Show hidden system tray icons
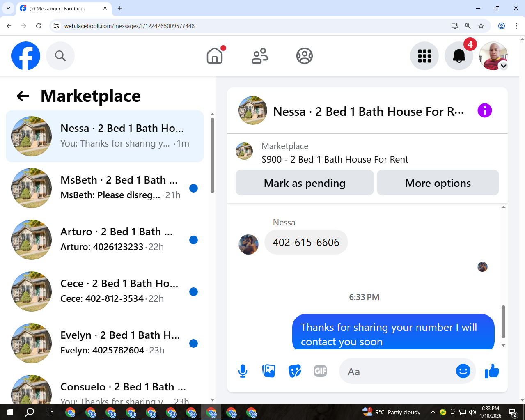This screenshot has width=525, height=420. click(x=433, y=412)
